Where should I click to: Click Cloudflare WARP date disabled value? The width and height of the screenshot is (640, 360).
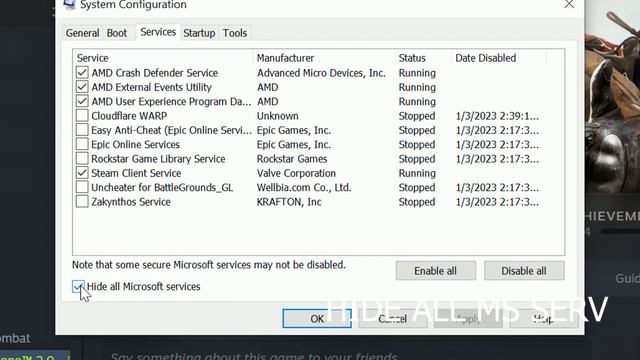(x=497, y=116)
